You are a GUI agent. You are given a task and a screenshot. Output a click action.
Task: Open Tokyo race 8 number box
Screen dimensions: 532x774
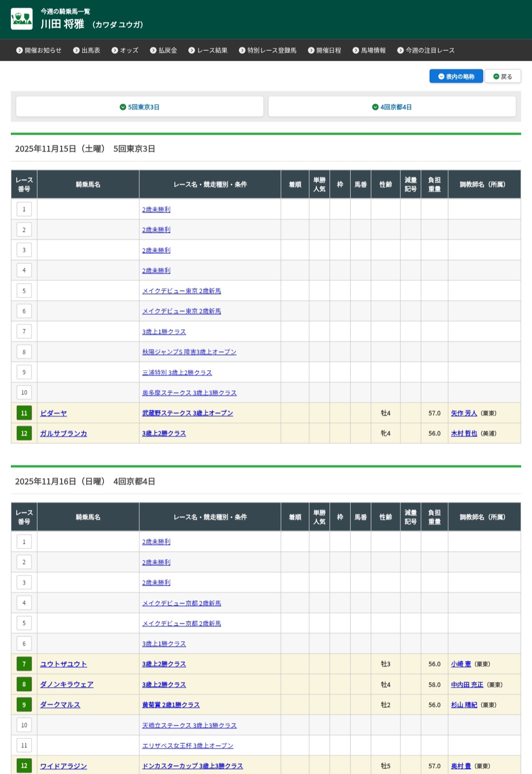[24, 352]
